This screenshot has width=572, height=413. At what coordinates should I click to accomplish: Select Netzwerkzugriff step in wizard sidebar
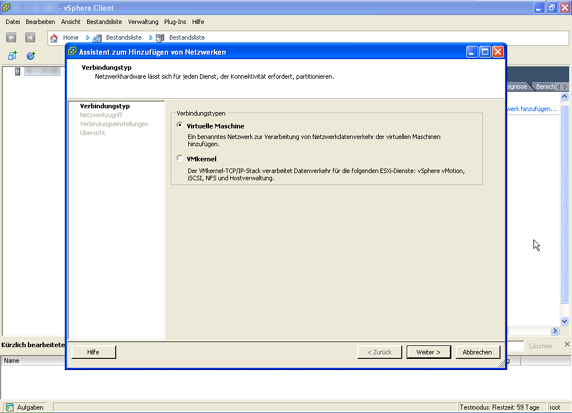pyautogui.click(x=101, y=115)
